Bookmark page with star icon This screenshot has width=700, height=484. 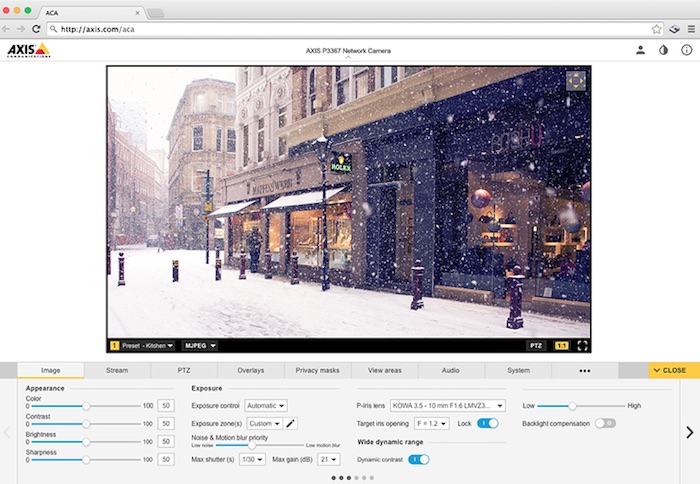[x=656, y=29]
